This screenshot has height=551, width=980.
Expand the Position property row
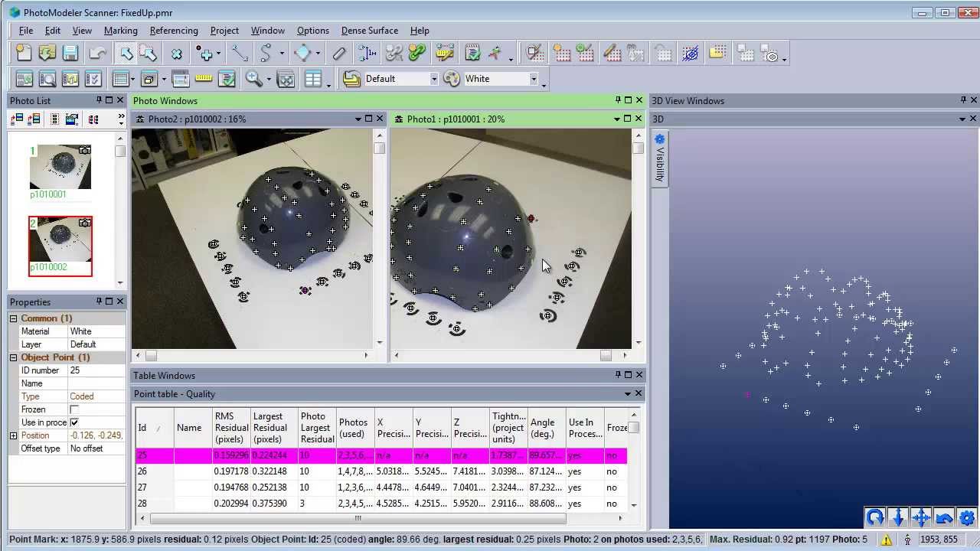point(13,435)
